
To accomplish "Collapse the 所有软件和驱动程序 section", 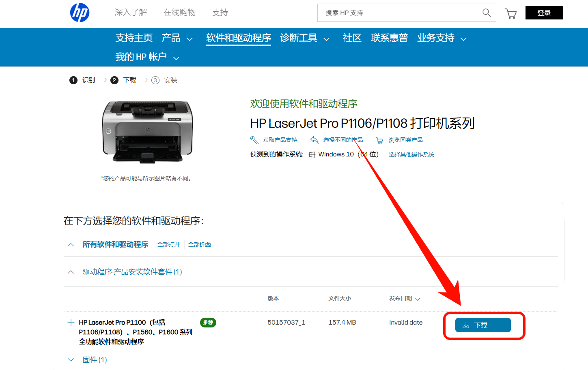I will point(71,245).
